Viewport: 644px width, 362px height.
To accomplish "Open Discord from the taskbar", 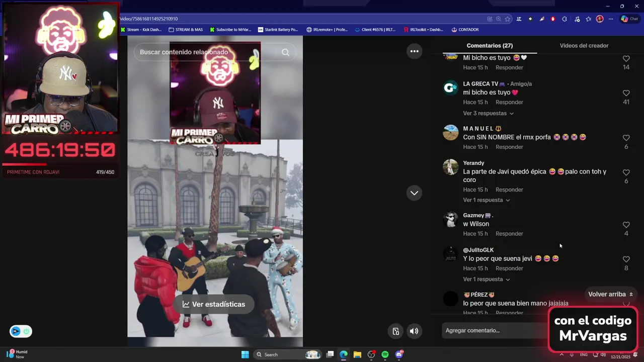I will click(399, 354).
